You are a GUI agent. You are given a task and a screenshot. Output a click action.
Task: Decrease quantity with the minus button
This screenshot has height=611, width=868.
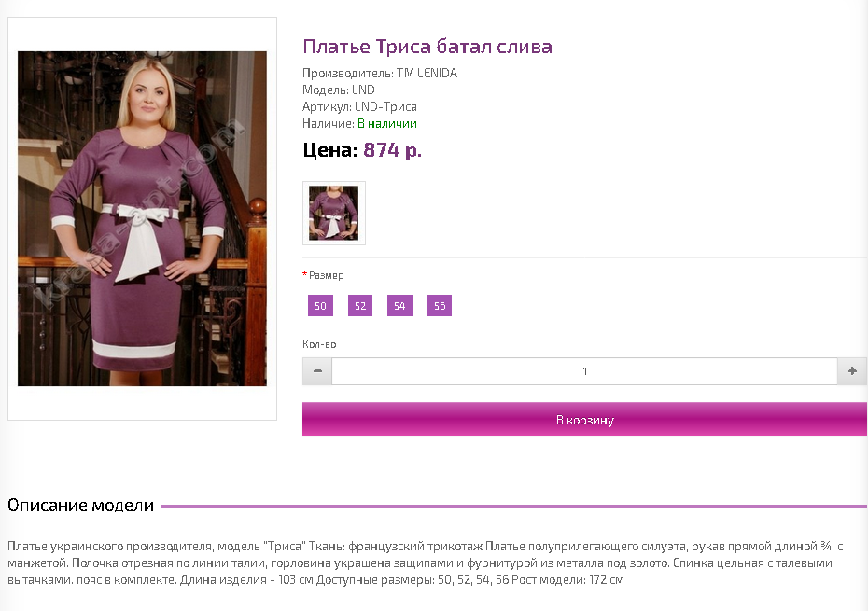point(317,371)
